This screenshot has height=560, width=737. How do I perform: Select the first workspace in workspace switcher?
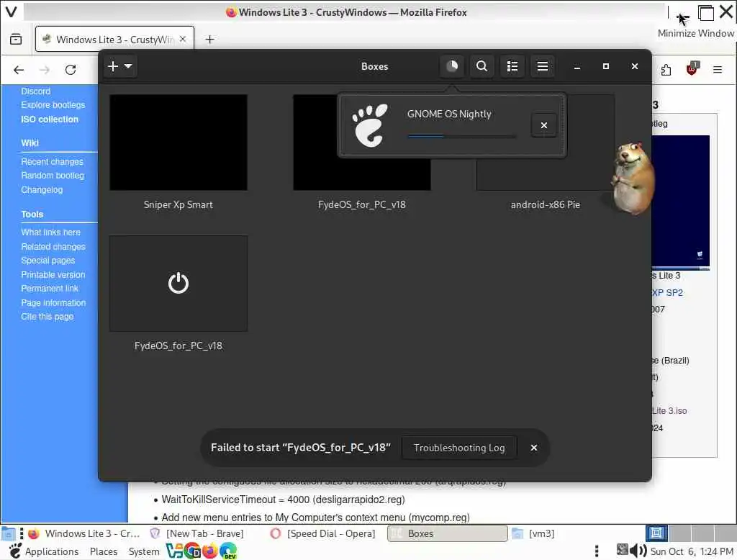coord(656,533)
